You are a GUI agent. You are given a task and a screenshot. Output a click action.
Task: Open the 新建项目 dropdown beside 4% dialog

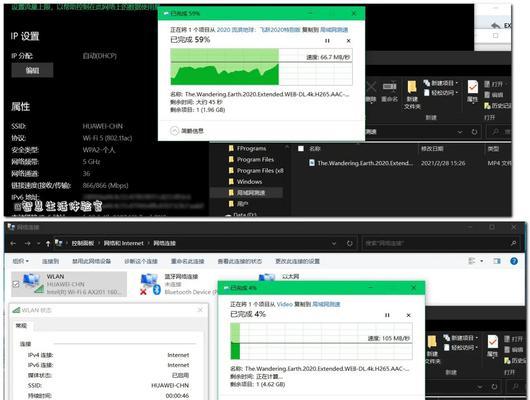pyautogui.click(x=460, y=338)
